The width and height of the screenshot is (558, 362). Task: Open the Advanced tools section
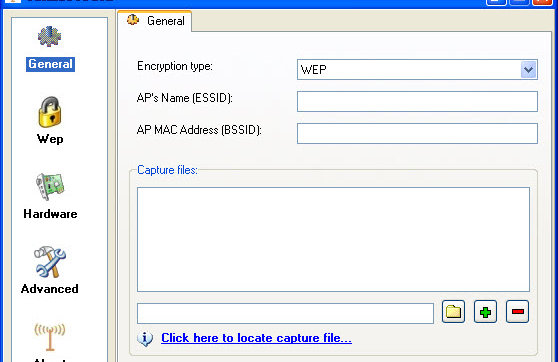pos(50,270)
